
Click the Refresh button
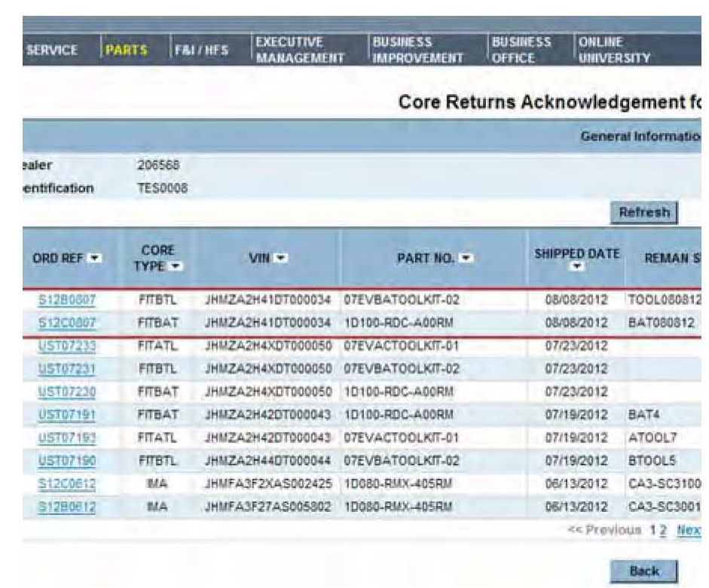(x=643, y=212)
